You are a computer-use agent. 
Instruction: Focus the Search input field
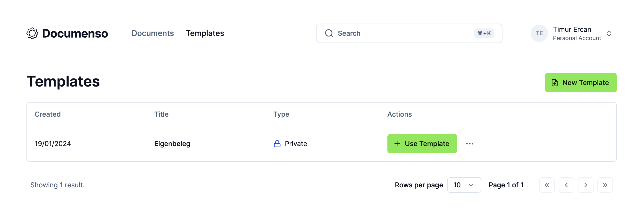(x=400, y=33)
